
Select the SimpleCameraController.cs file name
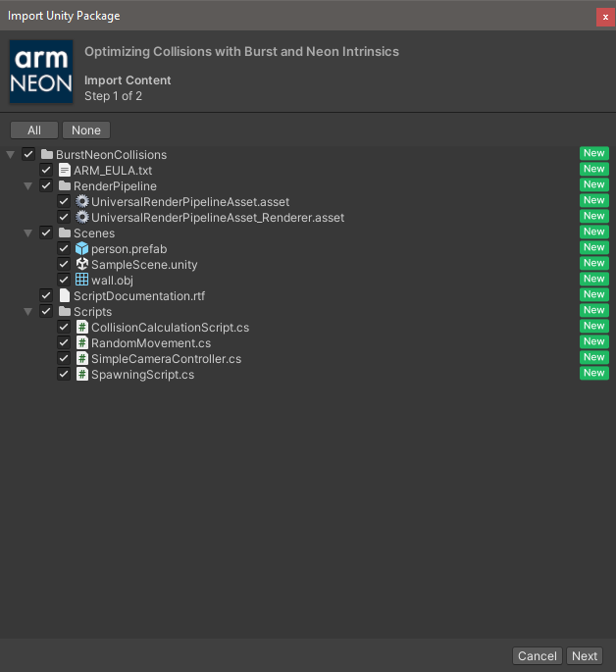point(166,359)
